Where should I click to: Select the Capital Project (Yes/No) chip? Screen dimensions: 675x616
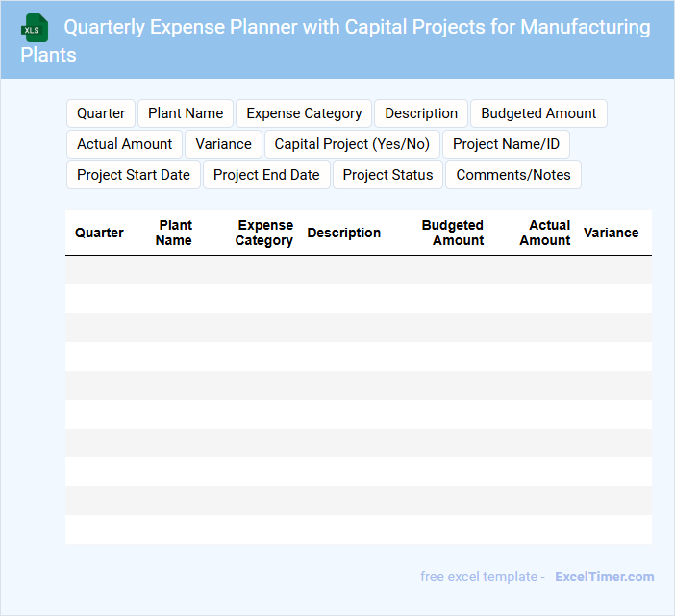(352, 144)
